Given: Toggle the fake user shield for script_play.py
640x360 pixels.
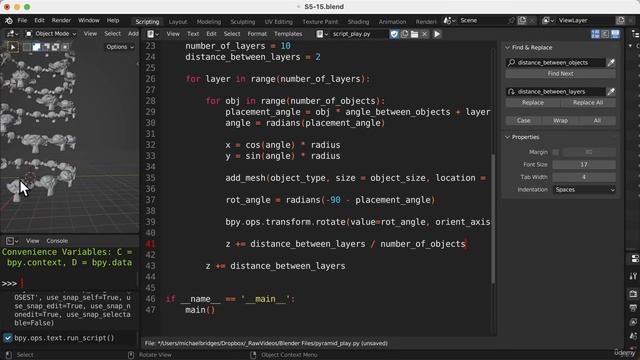Looking at the screenshot, I should pos(394,34).
